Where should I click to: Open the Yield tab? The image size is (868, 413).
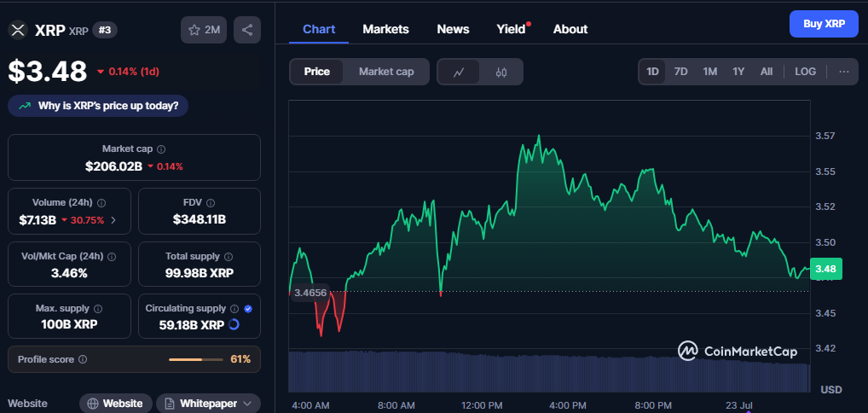[x=512, y=29]
